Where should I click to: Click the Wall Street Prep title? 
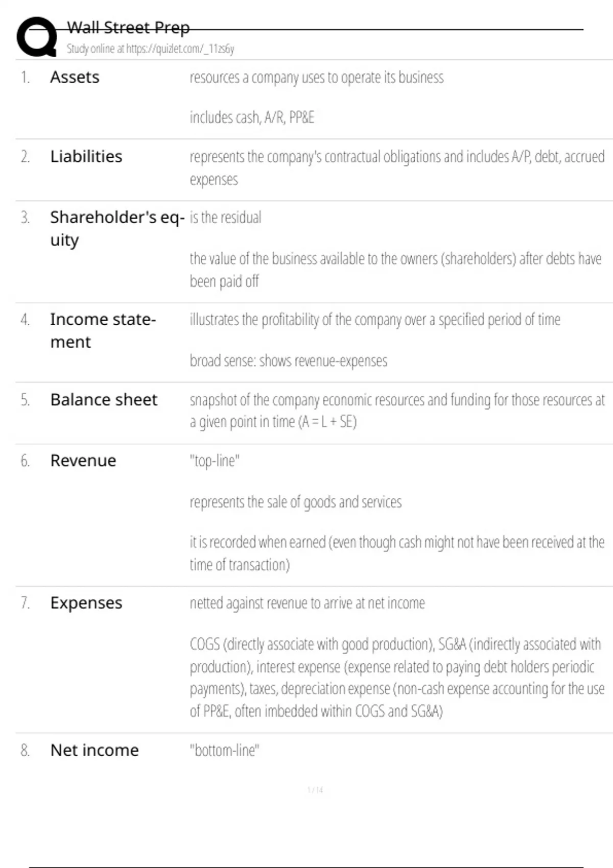point(128,27)
